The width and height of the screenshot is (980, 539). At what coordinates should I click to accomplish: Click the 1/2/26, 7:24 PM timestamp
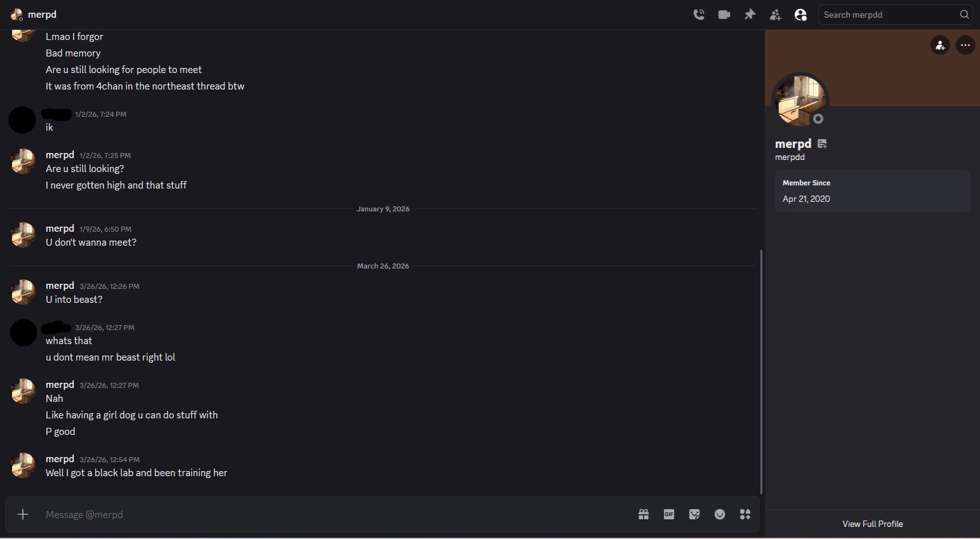pos(100,114)
